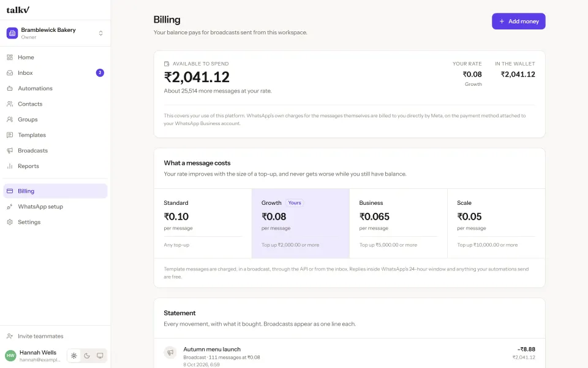Switch to light theme sun icon
This screenshot has width=588, height=368.
pos(74,356)
